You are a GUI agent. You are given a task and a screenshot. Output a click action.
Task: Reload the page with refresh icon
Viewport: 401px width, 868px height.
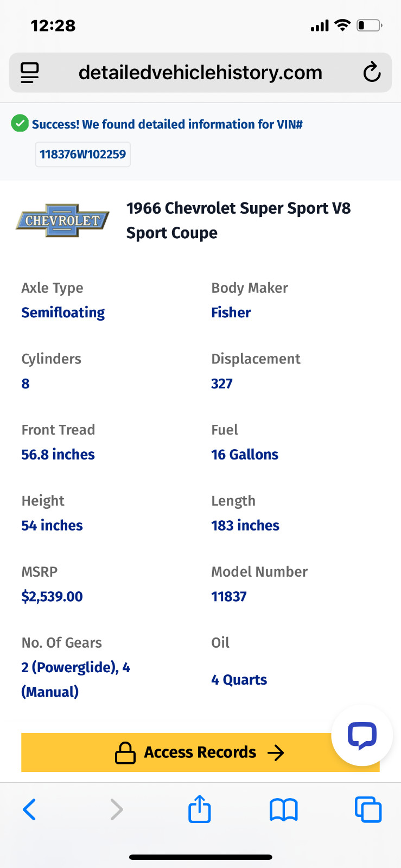[x=372, y=73]
